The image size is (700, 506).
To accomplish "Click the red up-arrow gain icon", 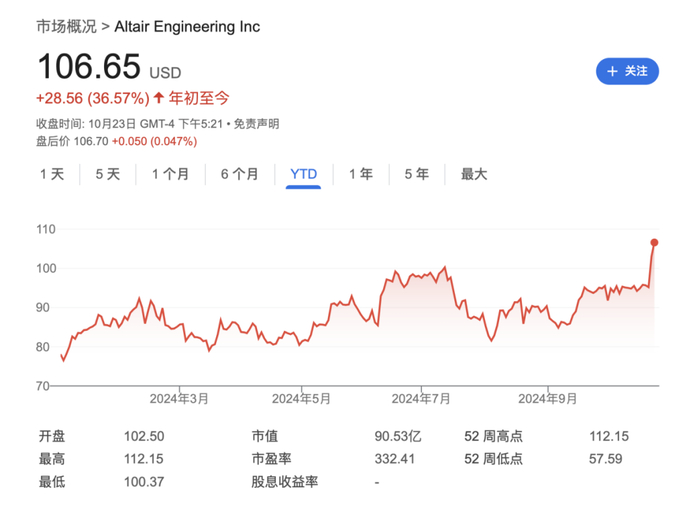I will click(159, 98).
